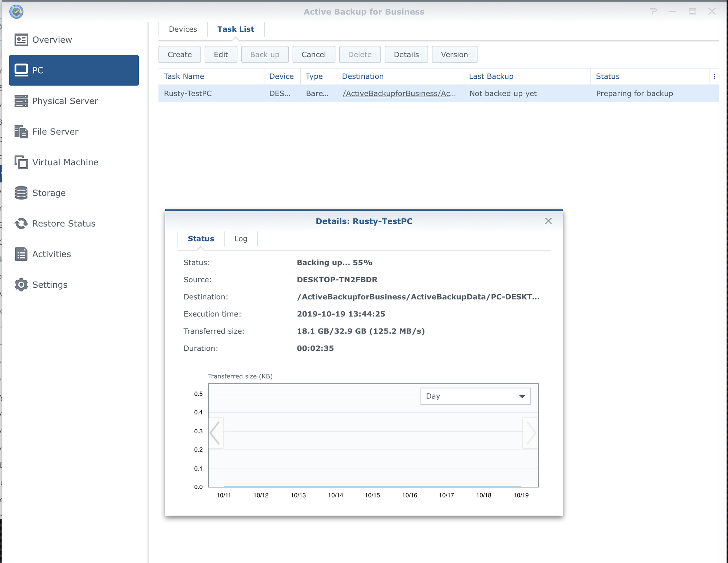This screenshot has height=563, width=728.
Task: Close the Active Backup for Business window
Action: click(x=712, y=12)
